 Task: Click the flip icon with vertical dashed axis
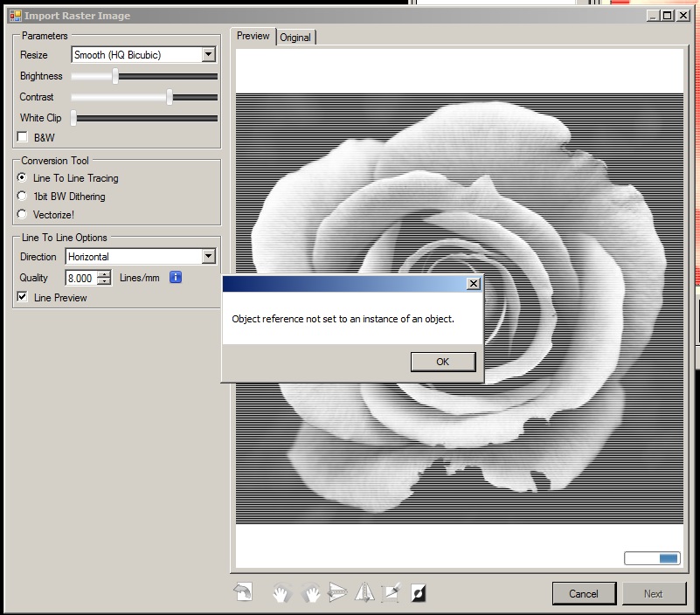pos(364,594)
